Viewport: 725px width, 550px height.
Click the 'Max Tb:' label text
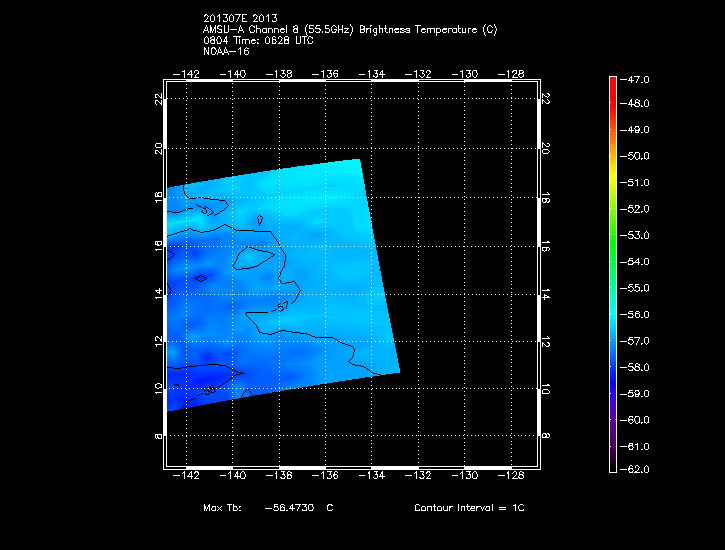[222, 508]
